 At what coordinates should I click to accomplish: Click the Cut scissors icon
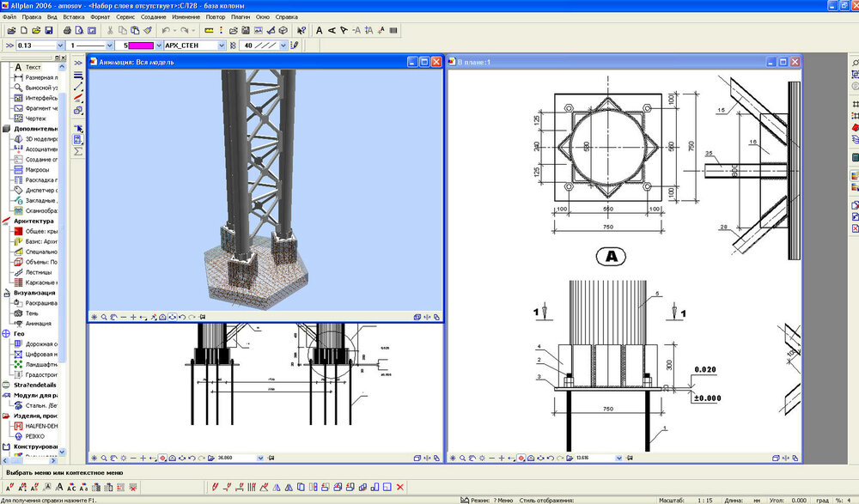coord(111,30)
